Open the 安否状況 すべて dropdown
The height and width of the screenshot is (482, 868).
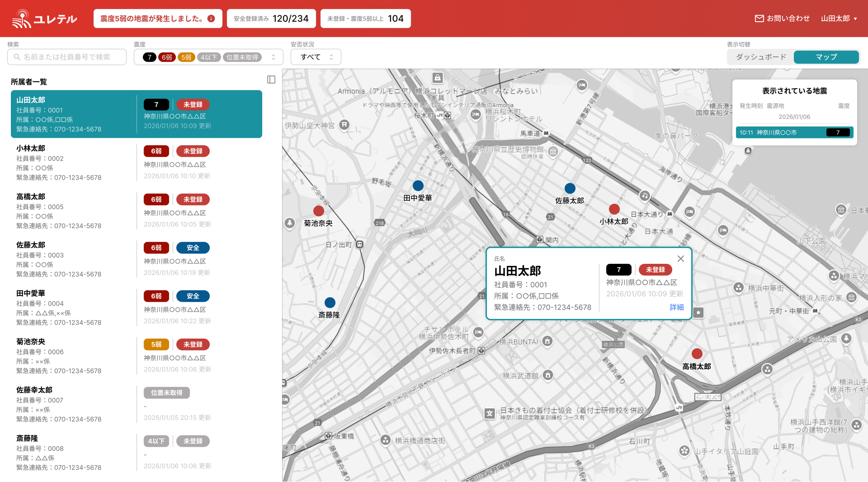pos(316,57)
